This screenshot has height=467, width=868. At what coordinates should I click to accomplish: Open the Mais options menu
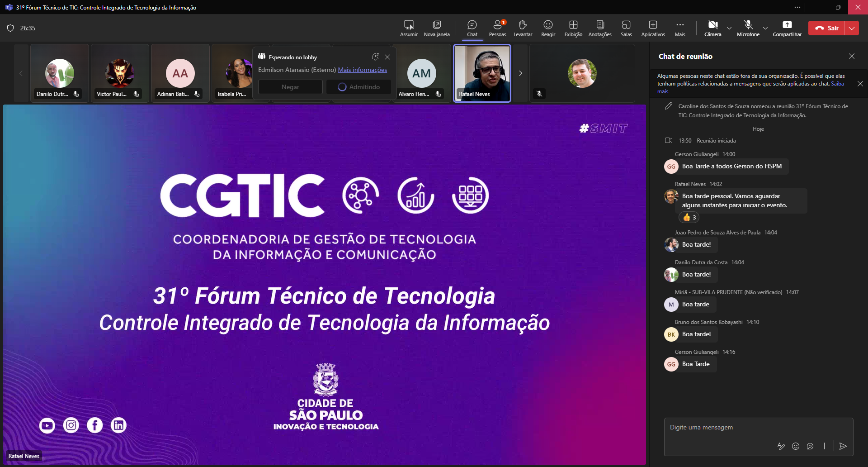[680, 28]
